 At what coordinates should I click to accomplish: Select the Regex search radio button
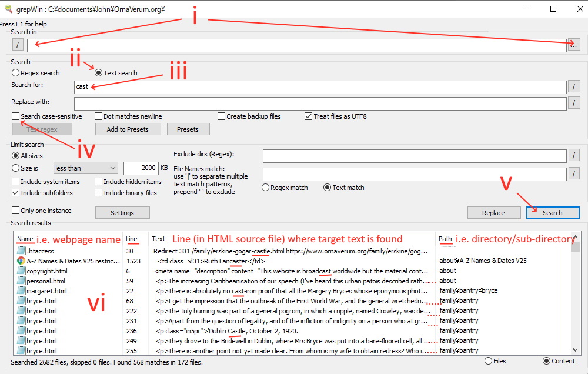(16, 73)
